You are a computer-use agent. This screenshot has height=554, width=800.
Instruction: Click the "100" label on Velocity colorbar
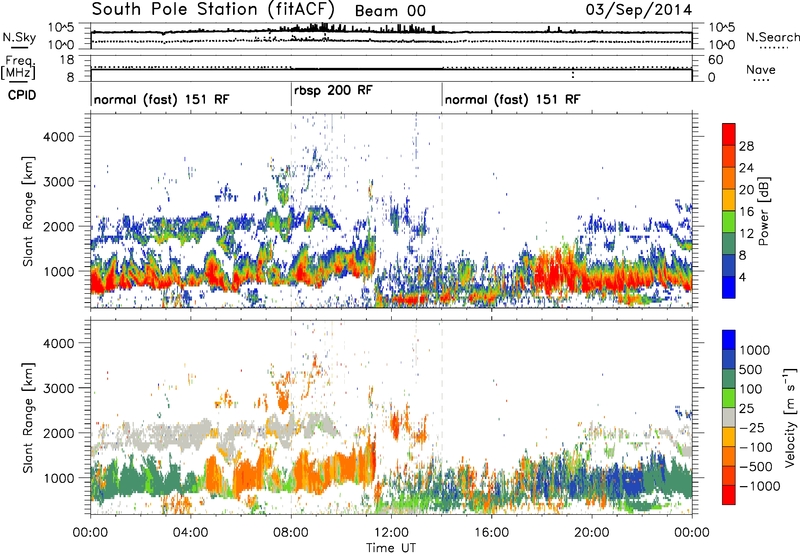coord(750,389)
